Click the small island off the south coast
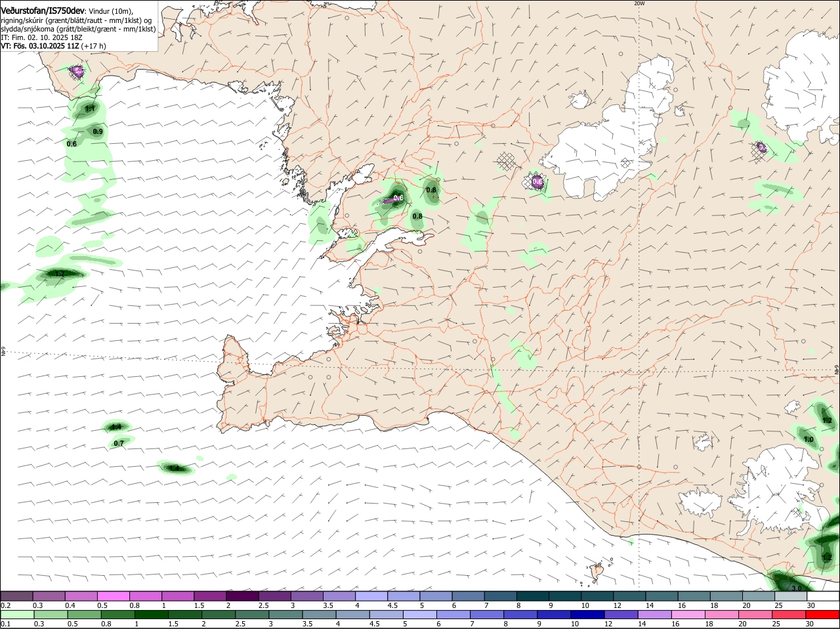The image size is (840, 629). tap(597, 573)
